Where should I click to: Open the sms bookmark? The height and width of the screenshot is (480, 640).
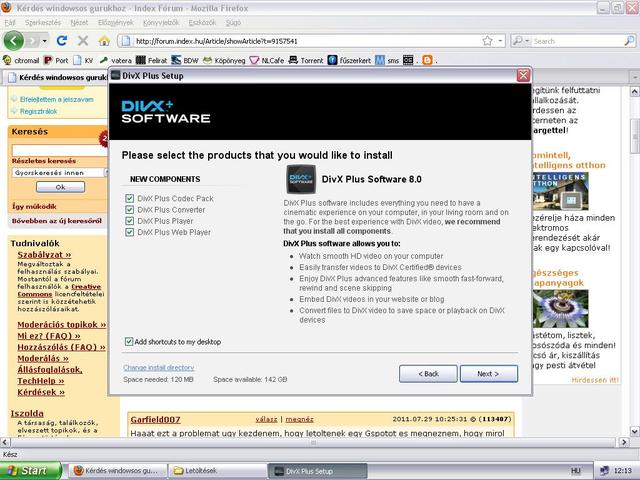pos(387,60)
